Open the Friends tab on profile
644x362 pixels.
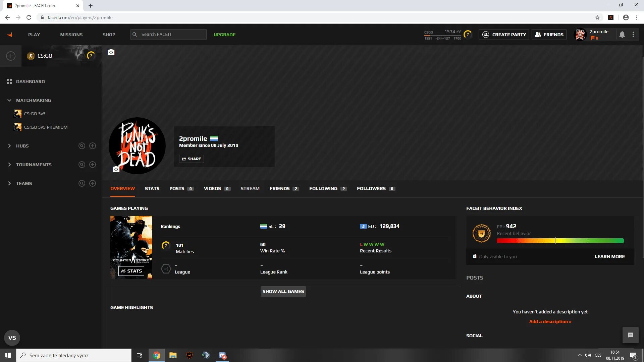coord(279,188)
